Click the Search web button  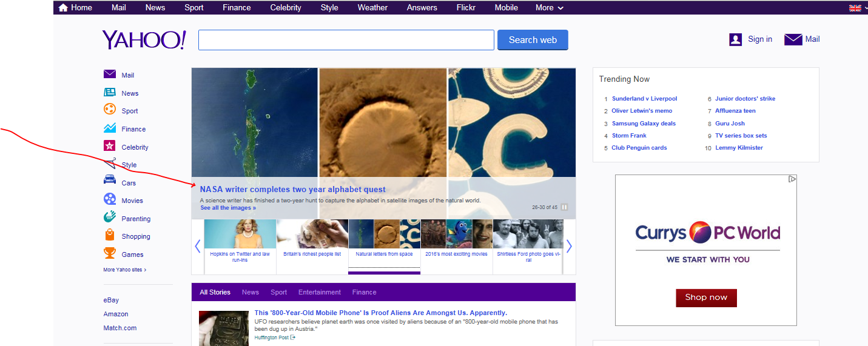pyautogui.click(x=533, y=40)
